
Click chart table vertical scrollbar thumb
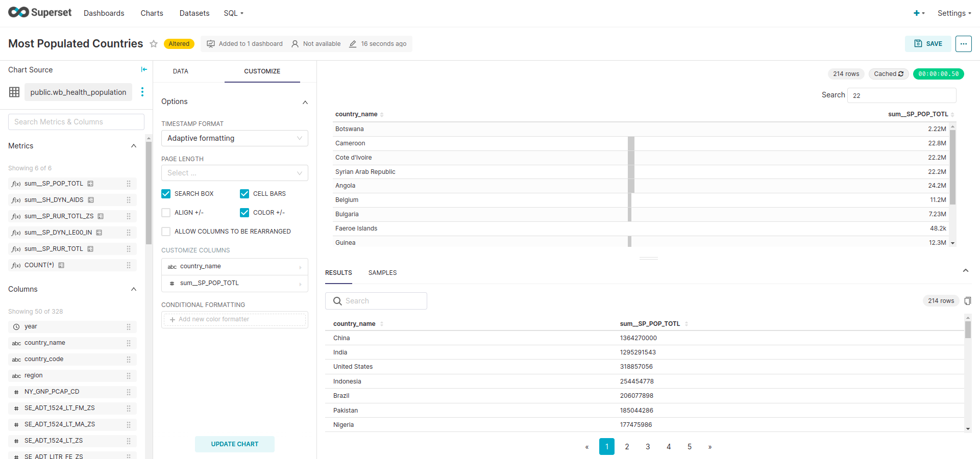952,167
